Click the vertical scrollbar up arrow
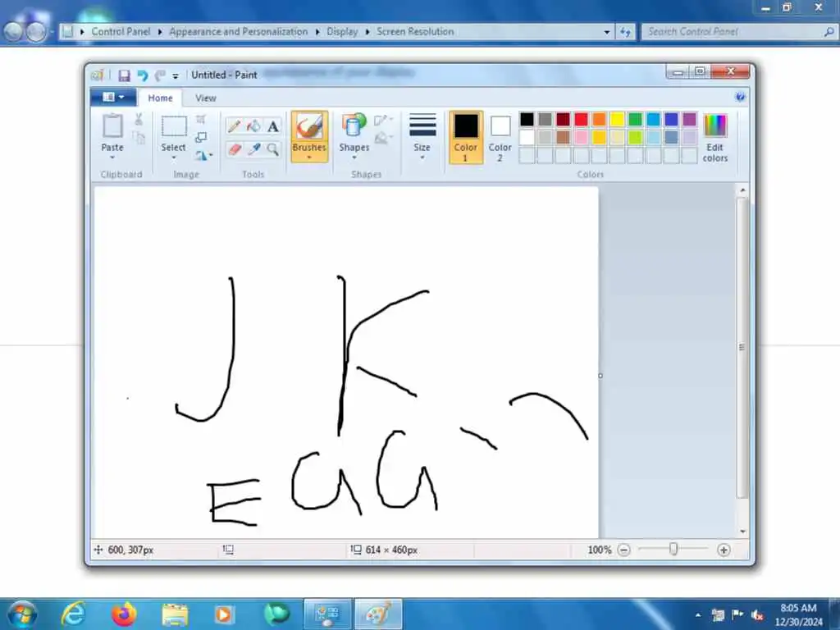This screenshot has width=840, height=630. [x=742, y=190]
